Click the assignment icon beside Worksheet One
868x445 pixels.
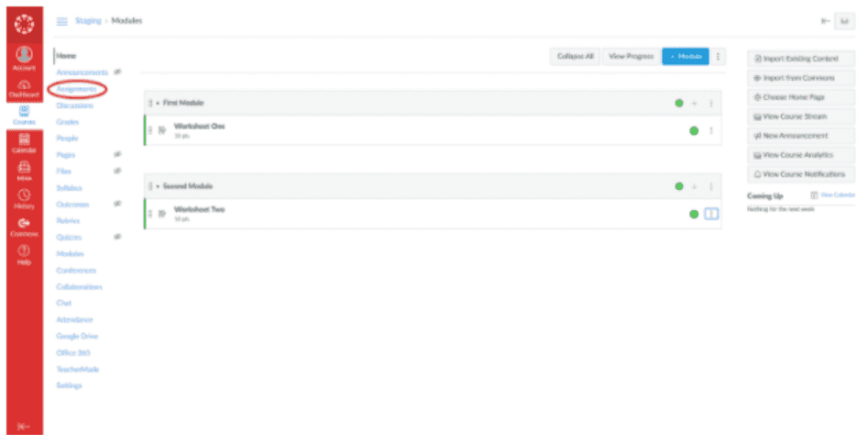click(x=162, y=130)
